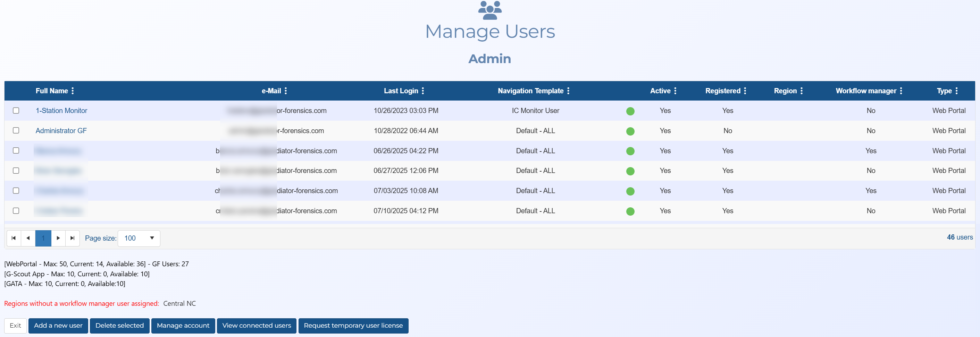Open the e-Mail column menu
980x337 pixels.
pos(286,91)
